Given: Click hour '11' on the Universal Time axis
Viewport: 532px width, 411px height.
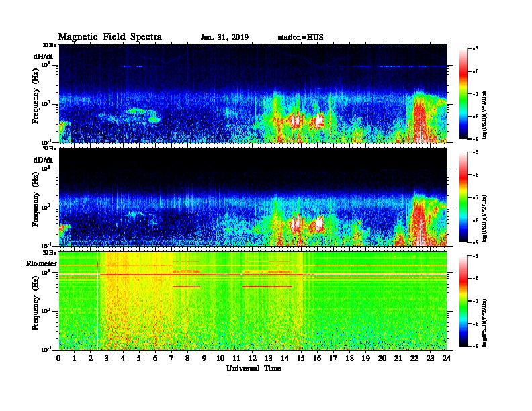Looking at the screenshot, I should pyautogui.click(x=236, y=358).
